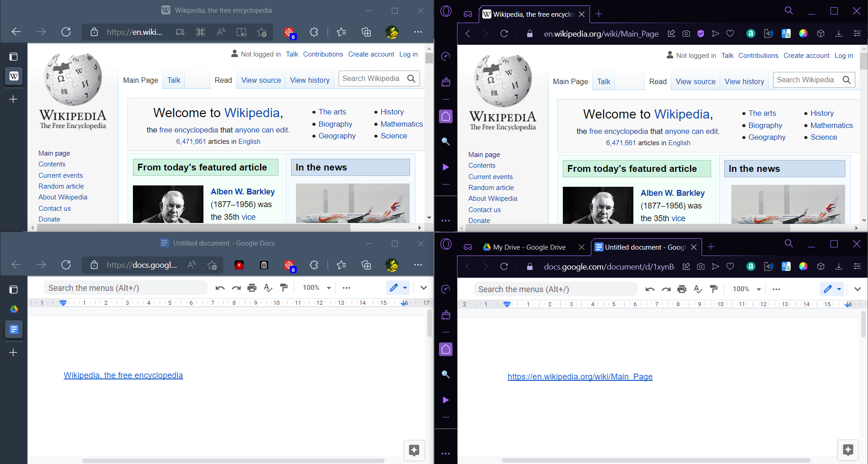The image size is (868, 464).
Task: Open Favorites star list in Edge Wikipedia window
Action: coord(341,32)
